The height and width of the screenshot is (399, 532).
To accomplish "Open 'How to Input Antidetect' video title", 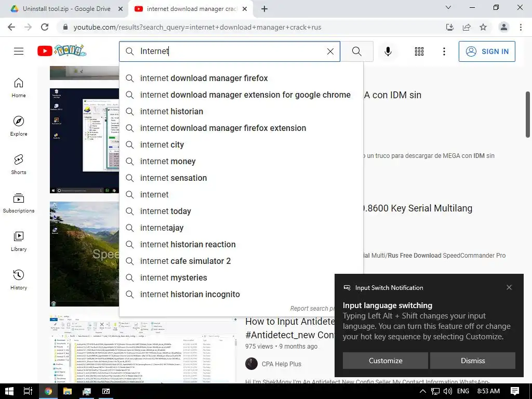I will tap(290, 328).
